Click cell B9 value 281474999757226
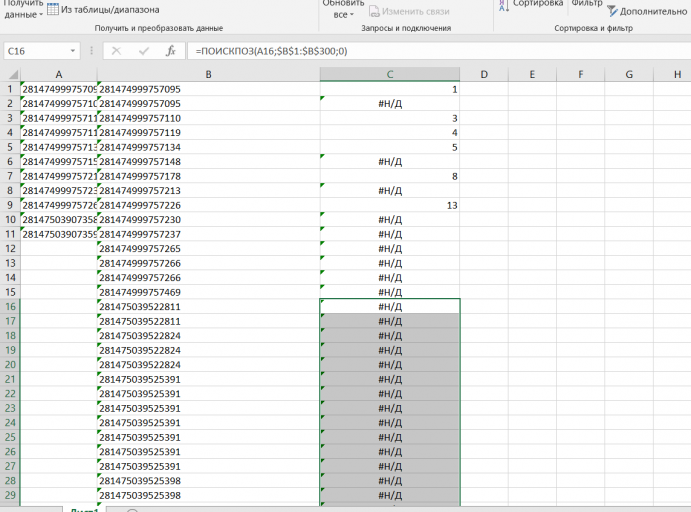Viewport: 691px width, 512px height. [x=208, y=205]
